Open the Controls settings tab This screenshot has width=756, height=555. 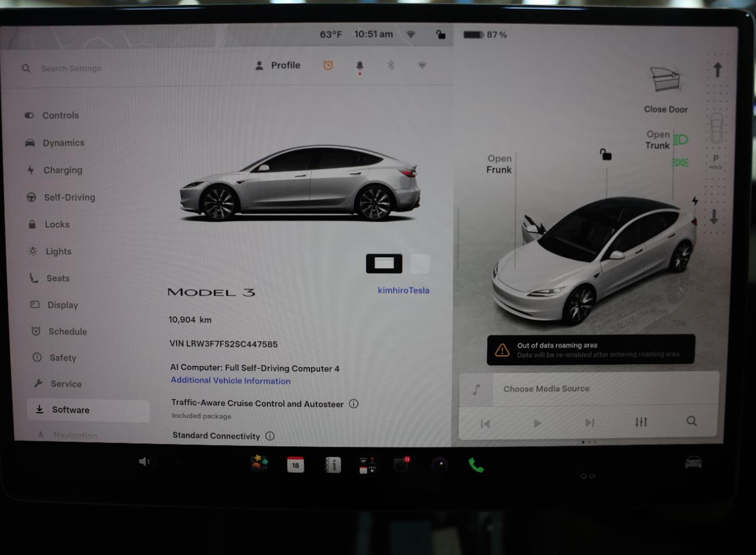pos(52,115)
